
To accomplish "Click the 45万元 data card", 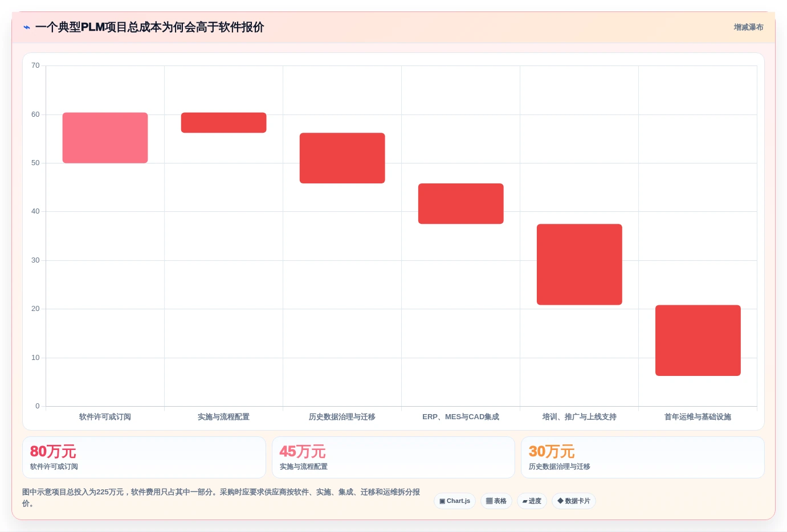I will [393, 457].
